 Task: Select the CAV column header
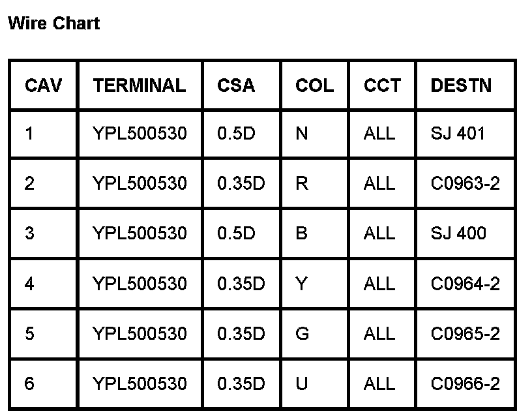[44, 85]
